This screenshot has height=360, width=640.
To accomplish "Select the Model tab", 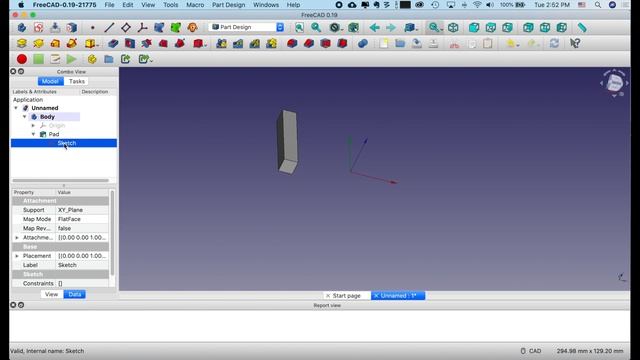I will coord(50,81).
